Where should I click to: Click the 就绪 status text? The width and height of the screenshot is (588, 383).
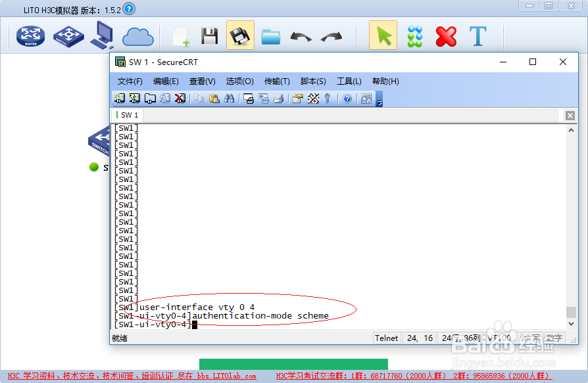[x=119, y=338]
